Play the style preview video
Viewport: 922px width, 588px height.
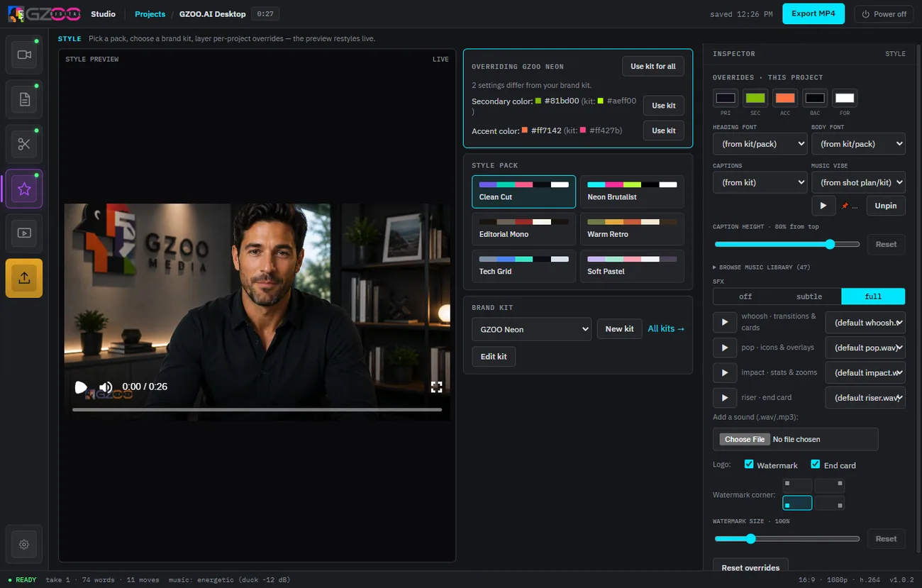tap(81, 387)
